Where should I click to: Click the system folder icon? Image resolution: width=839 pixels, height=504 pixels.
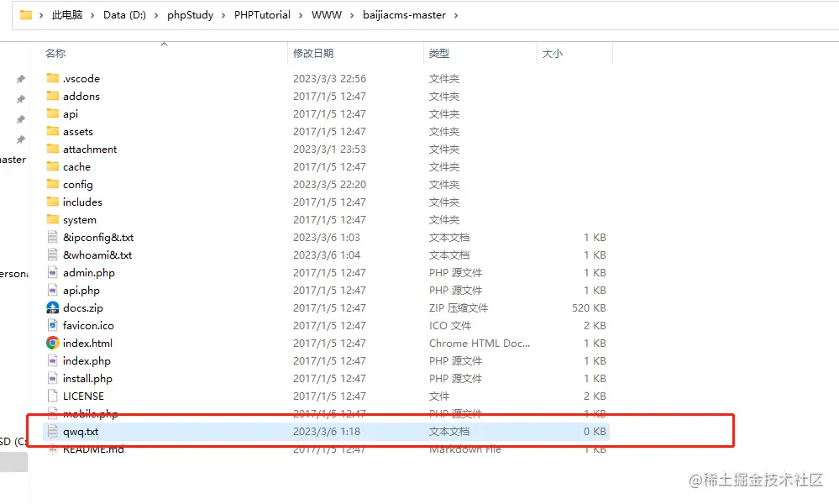(x=52, y=219)
